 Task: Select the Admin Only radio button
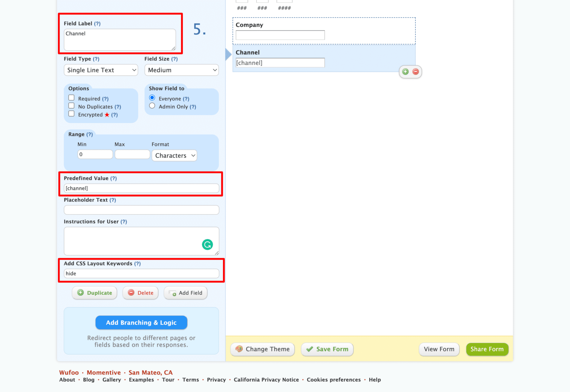[x=152, y=105]
